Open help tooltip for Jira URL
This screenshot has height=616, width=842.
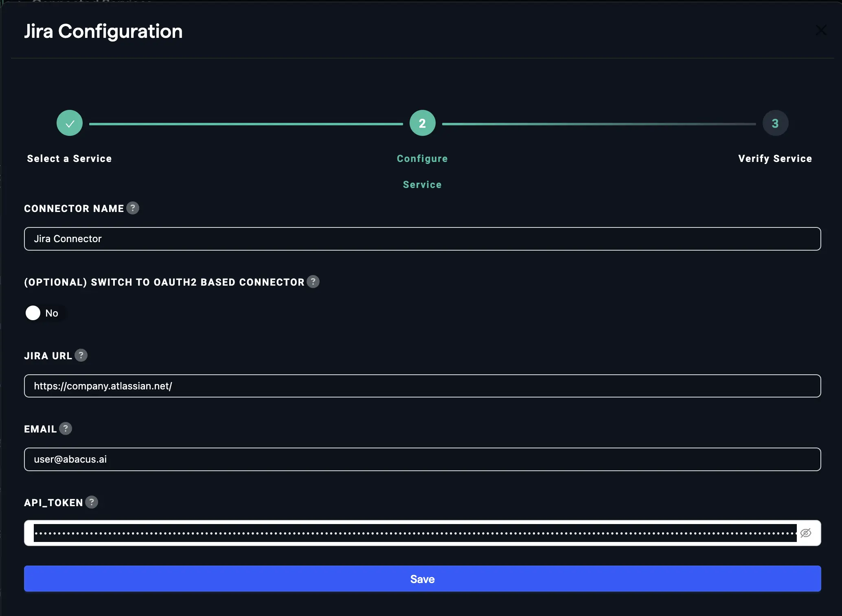pyautogui.click(x=81, y=355)
